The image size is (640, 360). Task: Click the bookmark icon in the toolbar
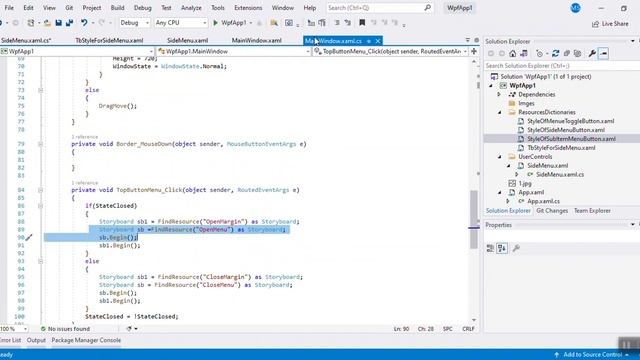click(x=362, y=23)
